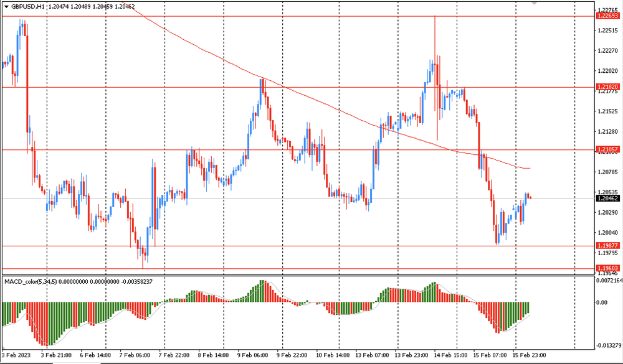623x364 pixels.
Task: Click the 13 Feb 07:00 time label
Action: point(373,355)
